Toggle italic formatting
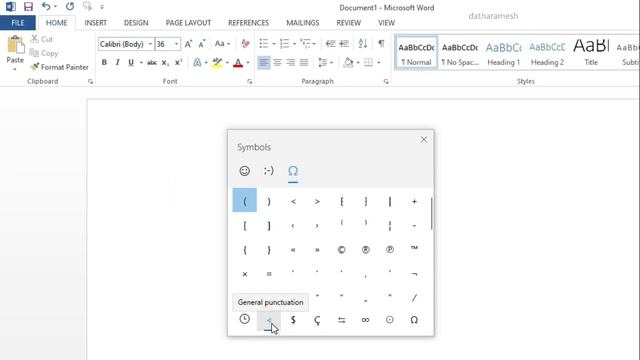The height and width of the screenshot is (360, 640). coord(118,62)
